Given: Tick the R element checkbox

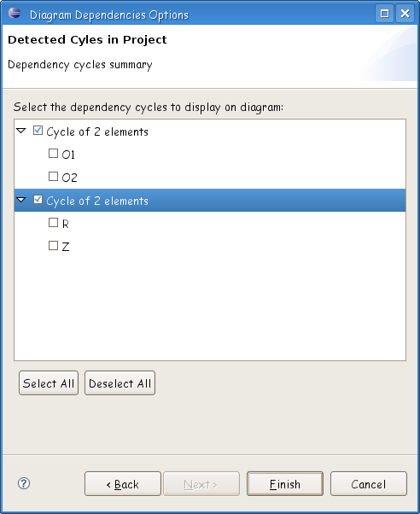Looking at the screenshot, I should point(53,223).
